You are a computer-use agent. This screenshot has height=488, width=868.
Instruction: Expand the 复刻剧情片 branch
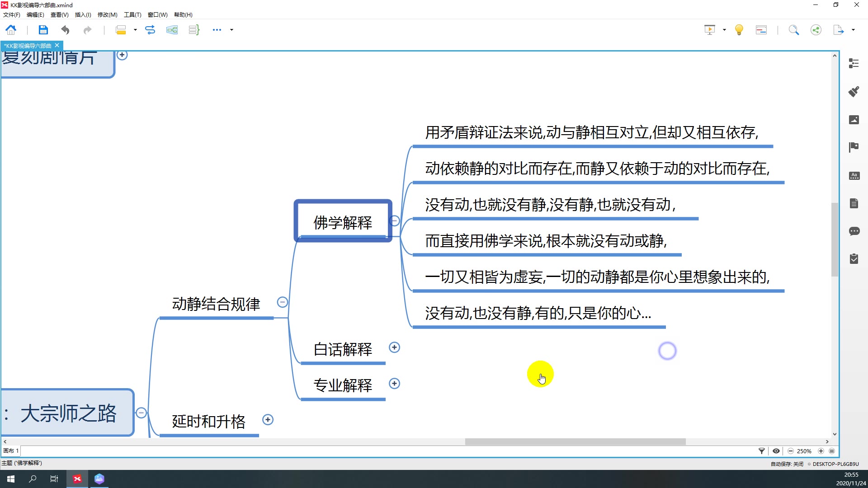click(122, 55)
